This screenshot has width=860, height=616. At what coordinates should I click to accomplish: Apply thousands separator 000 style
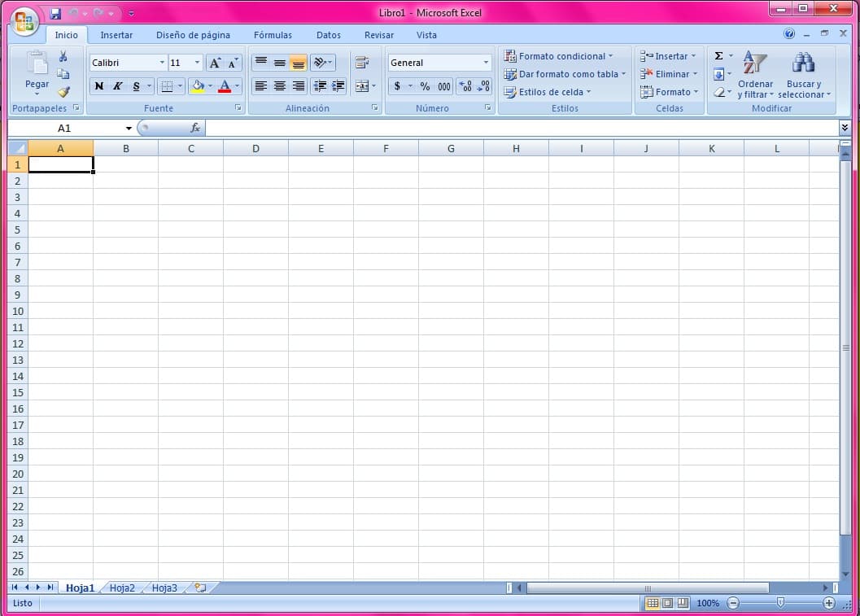(444, 86)
